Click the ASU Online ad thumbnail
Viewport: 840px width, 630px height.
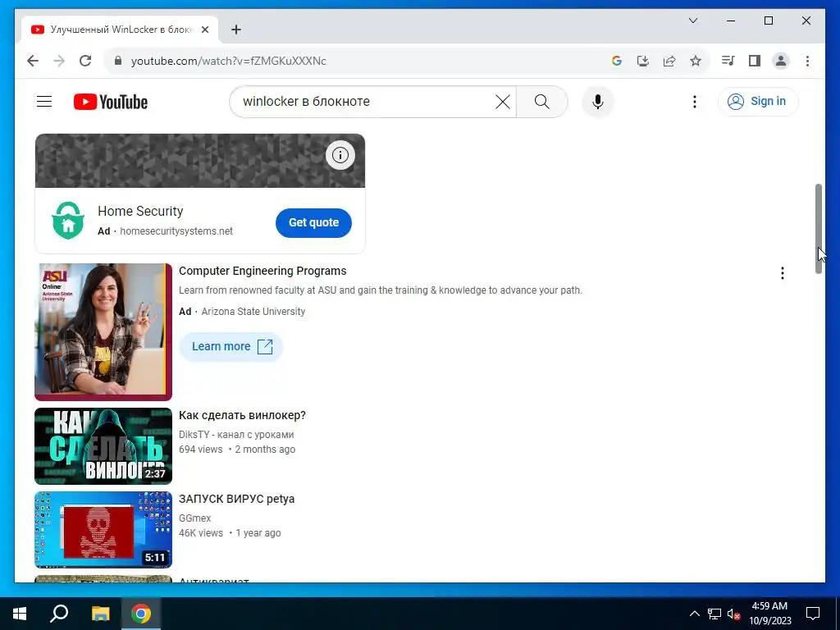point(103,331)
